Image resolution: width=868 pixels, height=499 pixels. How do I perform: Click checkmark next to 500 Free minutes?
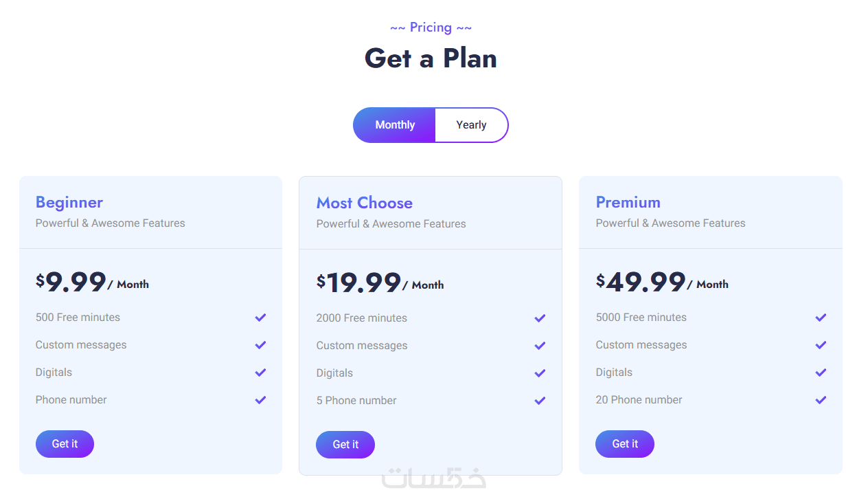point(260,318)
